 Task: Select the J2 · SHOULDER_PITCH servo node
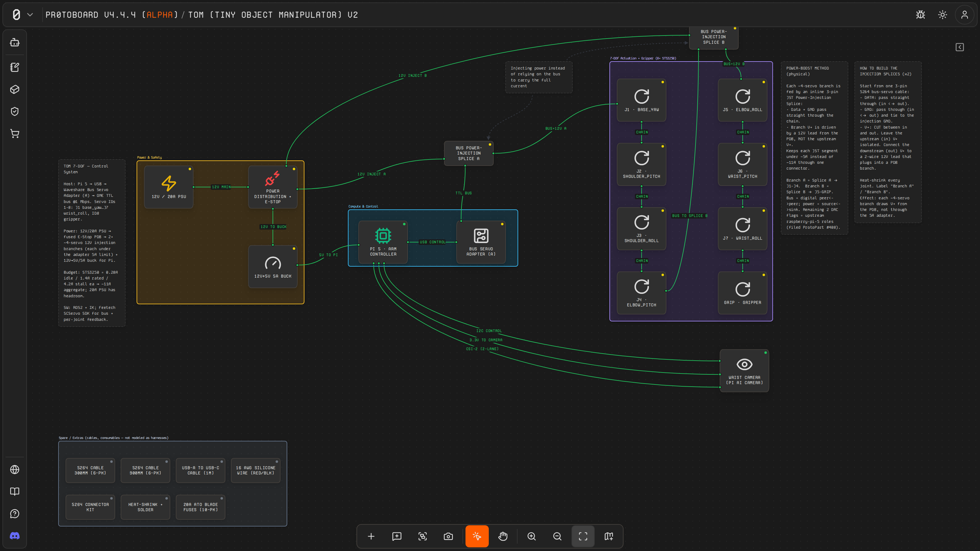(x=641, y=164)
